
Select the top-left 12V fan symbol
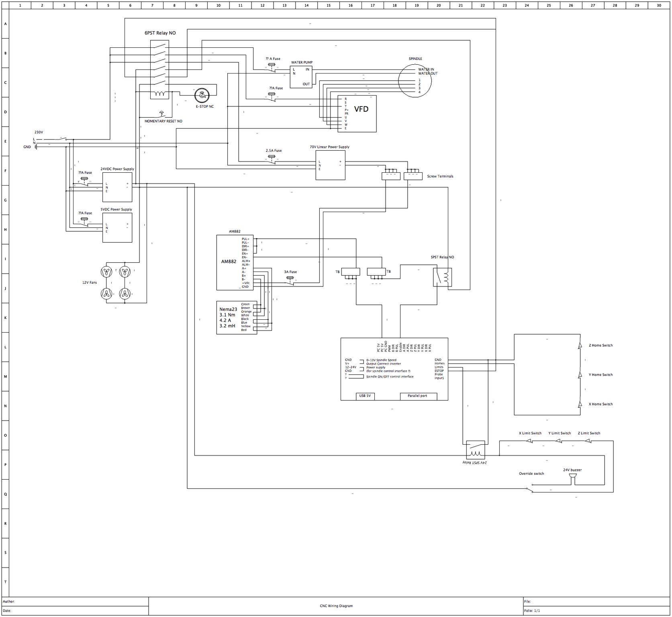pos(106,272)
